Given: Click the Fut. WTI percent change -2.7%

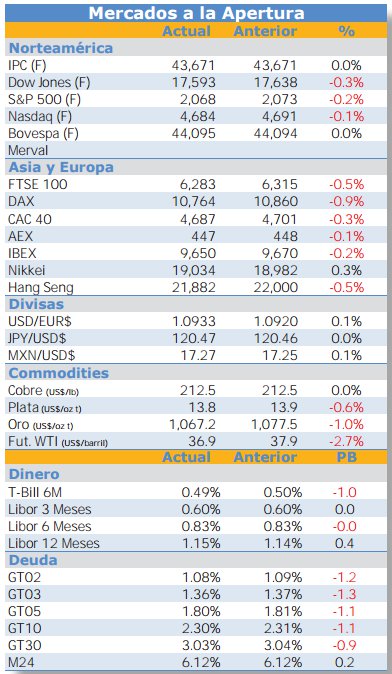Looking at the screenshot, I should pyautogui.click(x=346, y=441).
